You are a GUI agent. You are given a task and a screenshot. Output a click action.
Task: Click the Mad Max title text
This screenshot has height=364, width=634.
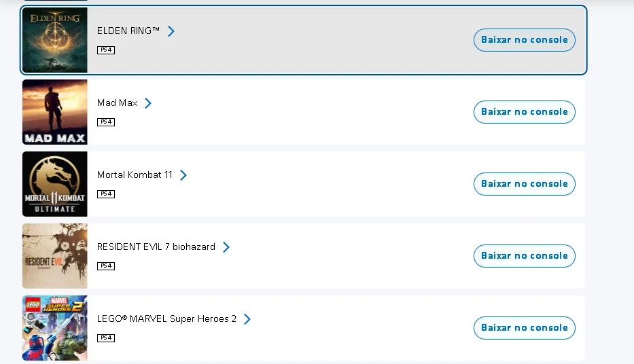click(118, 103)
